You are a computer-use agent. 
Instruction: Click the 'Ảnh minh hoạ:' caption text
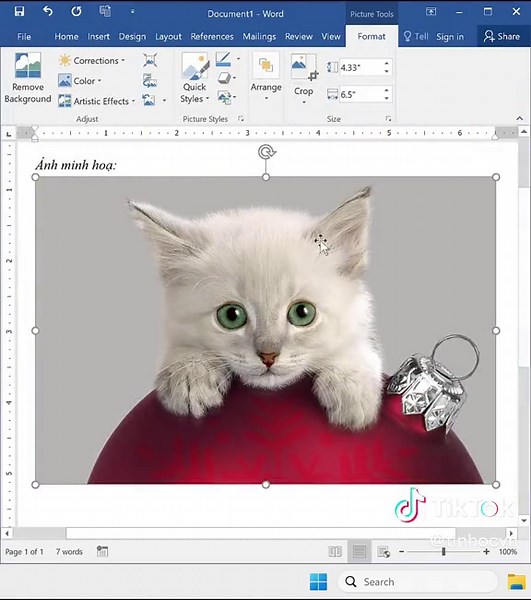click(x=76, y=165)
